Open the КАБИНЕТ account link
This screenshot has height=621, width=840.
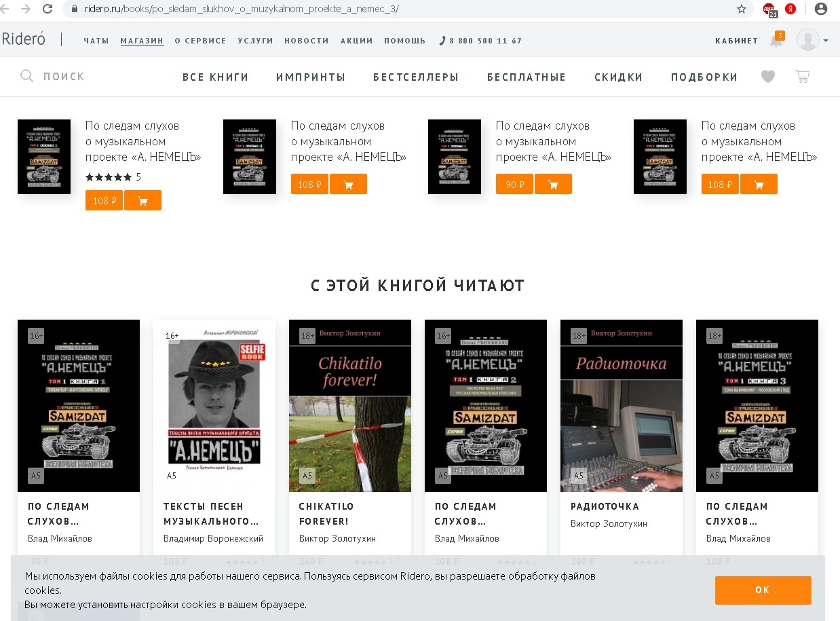tap(737, 41)
